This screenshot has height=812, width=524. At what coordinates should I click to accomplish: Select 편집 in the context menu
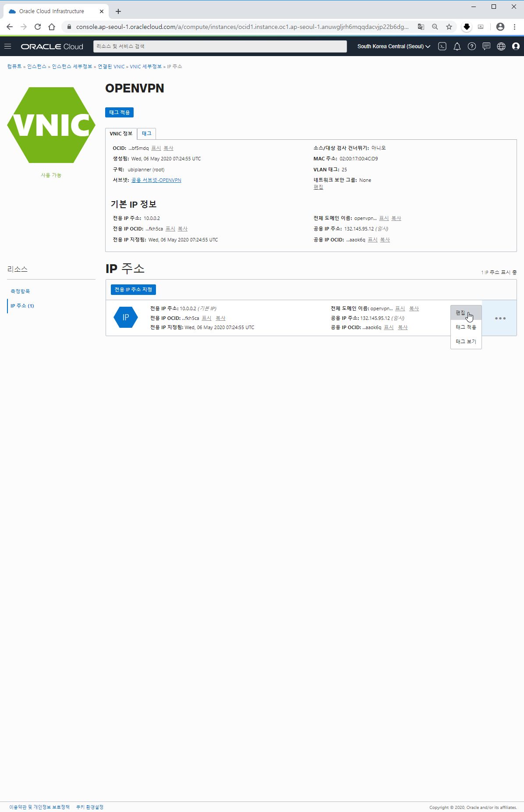coord(466,313)
